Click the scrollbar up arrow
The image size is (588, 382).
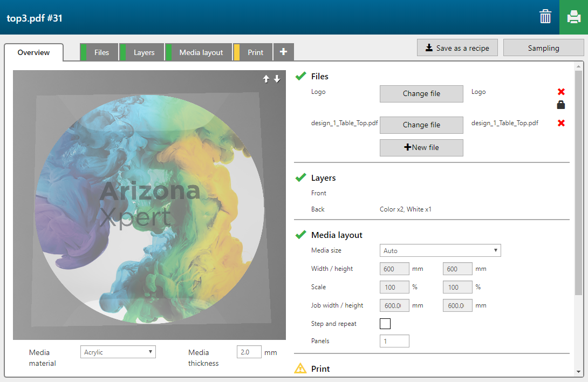coord(578,66)
